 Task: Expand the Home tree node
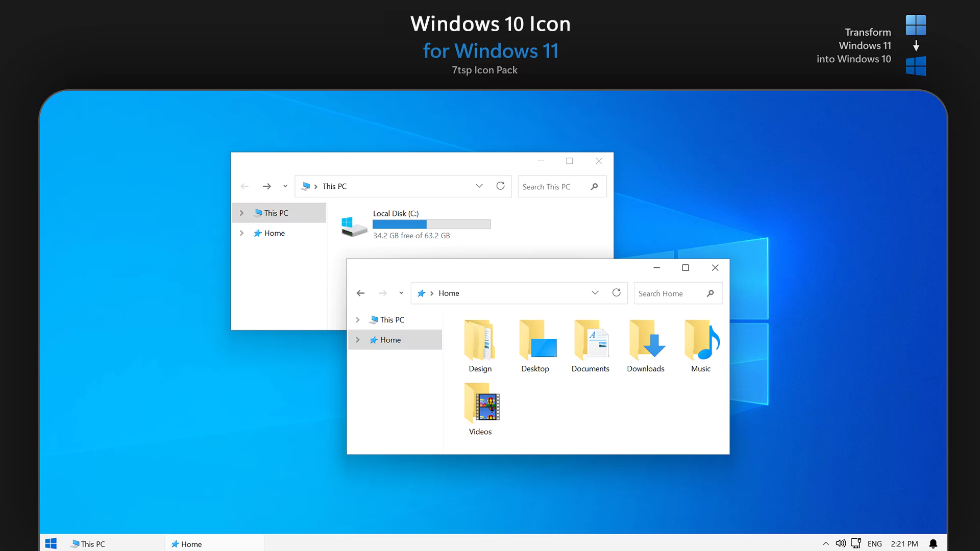pos(357,340)
